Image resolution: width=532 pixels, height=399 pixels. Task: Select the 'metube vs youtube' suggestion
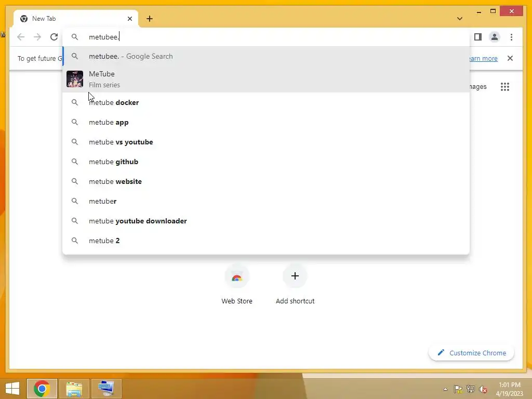point(266,142)
